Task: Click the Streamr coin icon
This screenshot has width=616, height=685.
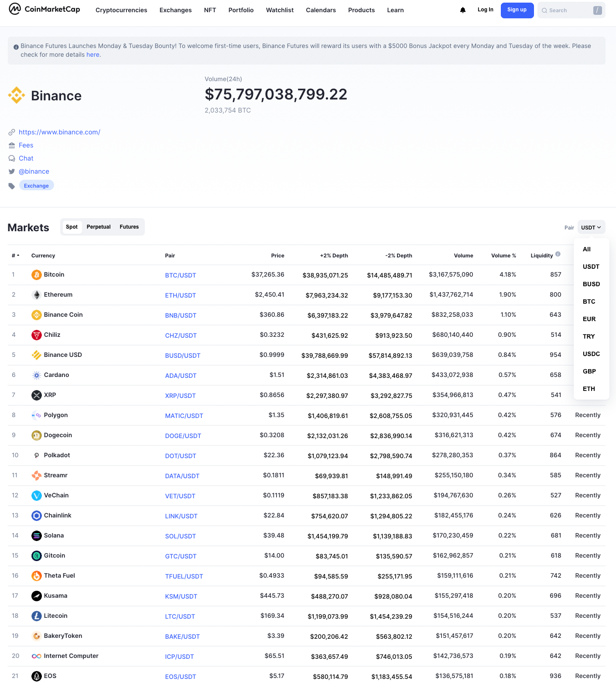Action: [x=37, y=476]
